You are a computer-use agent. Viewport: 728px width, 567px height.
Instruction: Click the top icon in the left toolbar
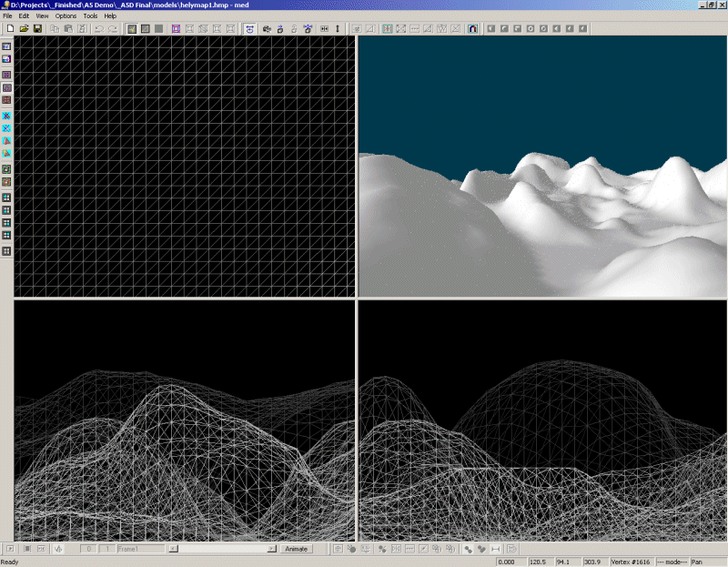[x=6, y=46]
